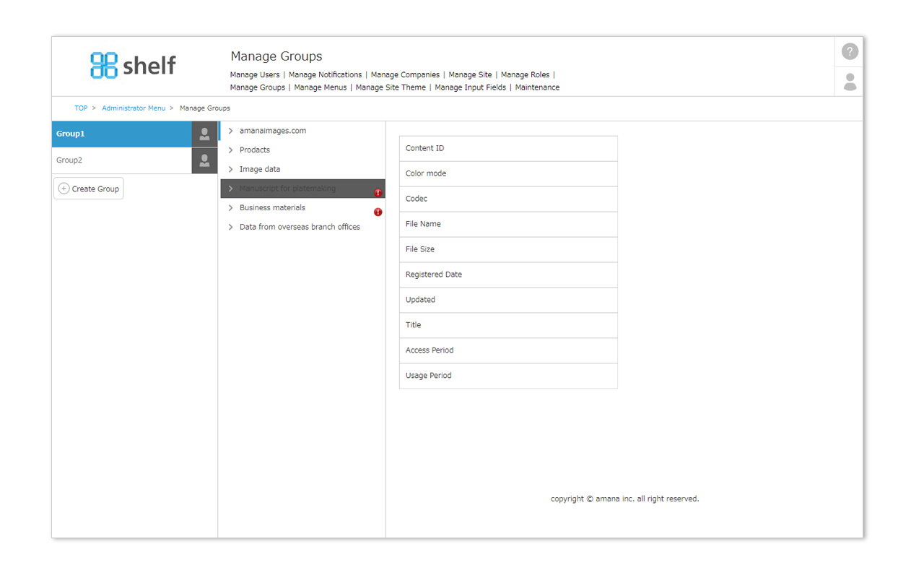924x578 pixels.
Task: Select Group2 in group list
Action: click(122, 160)
